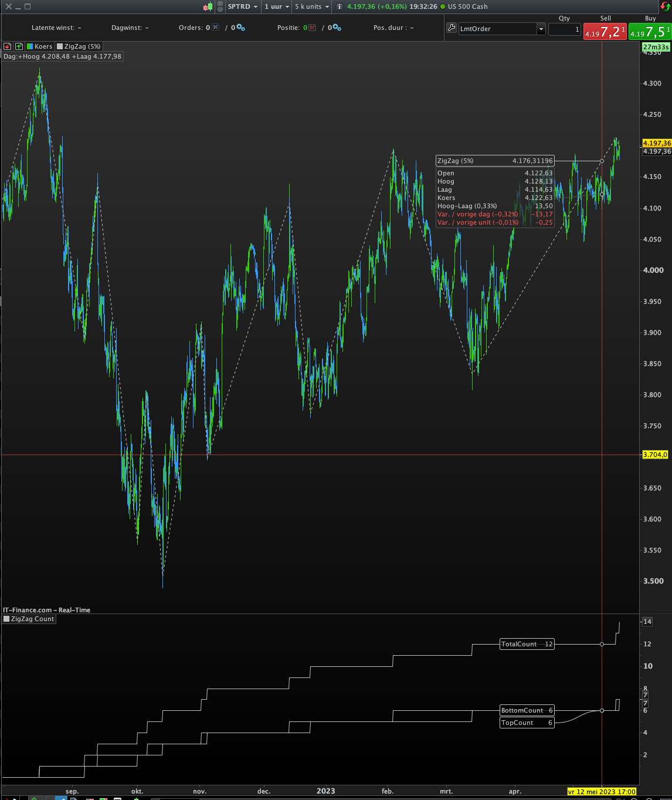Open the order wrench settings icon
Viewport: 672px width, 800px height.
[x=452, y=28]
